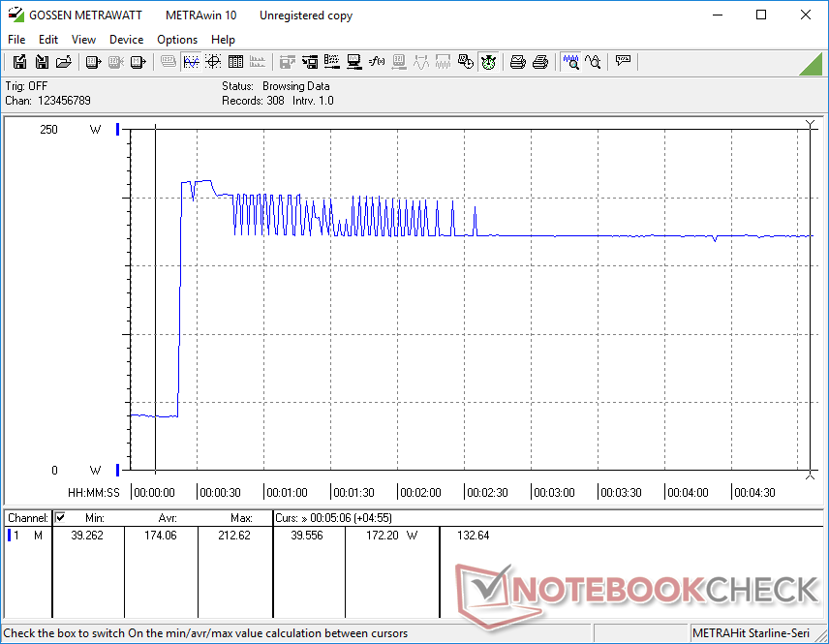Click the Avr value 174.06
Image resolution: width=829 pixels, height=644 pixels.
pyautogui.click(x=161, y=536)
